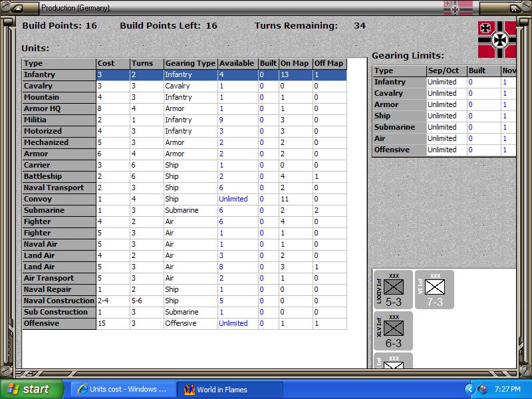Click the Available column header
Screen dimensions: 532x399
[x=238, y=63]
